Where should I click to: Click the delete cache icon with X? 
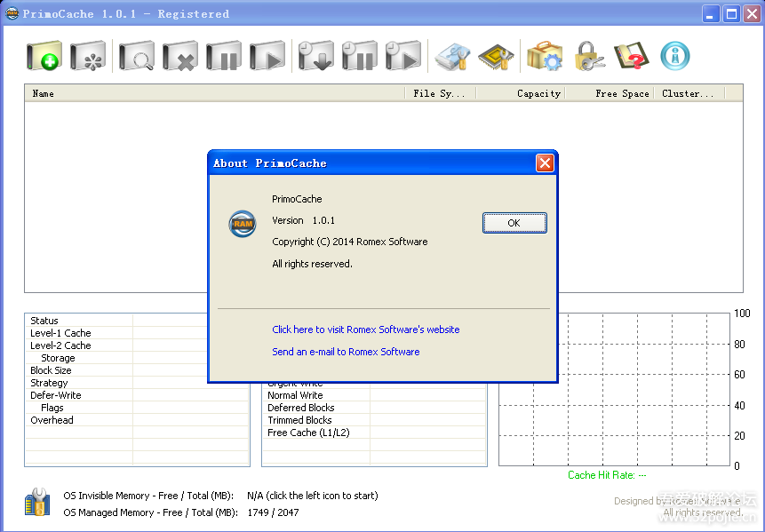pyautogui.click(x=180, y=57)
